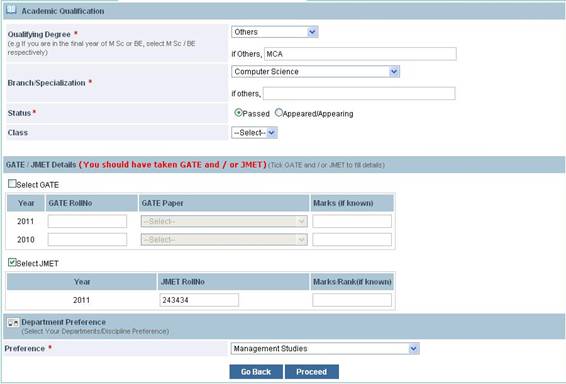Open the Class --Select-- dropdown
Screen dimensions: 566x384
pos(254,133)
